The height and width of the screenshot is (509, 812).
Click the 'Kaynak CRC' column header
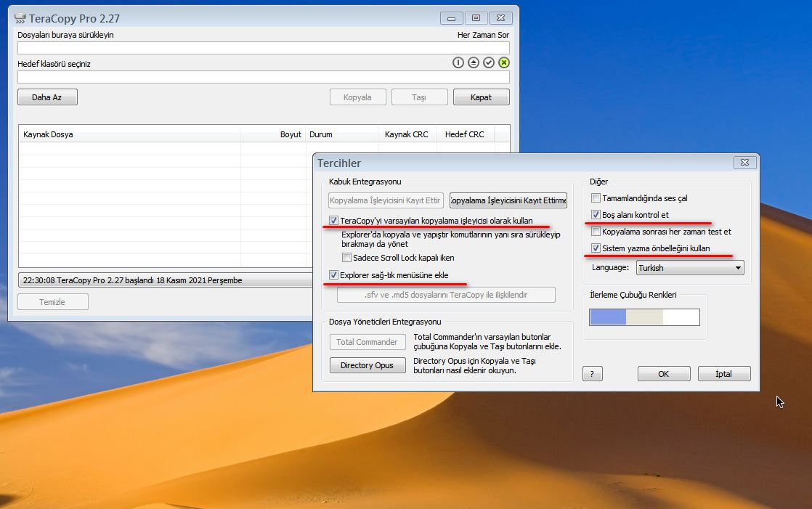(407, 134)
